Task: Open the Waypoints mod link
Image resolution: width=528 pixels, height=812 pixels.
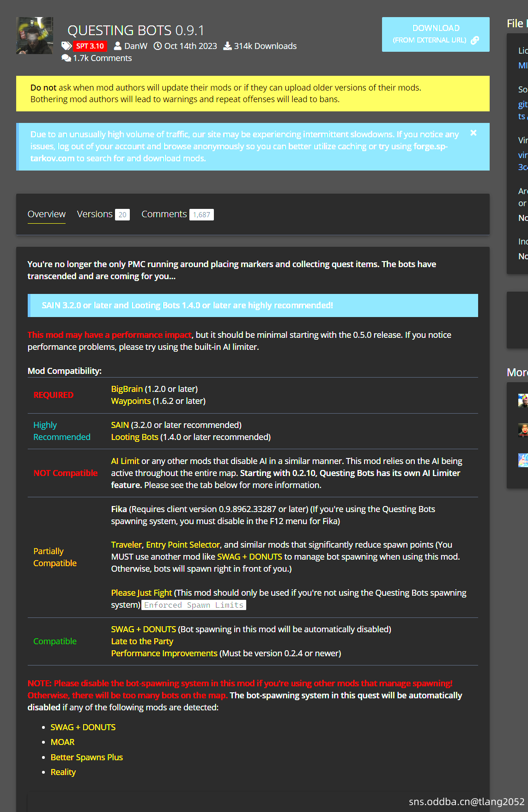Action: (131, 401)
